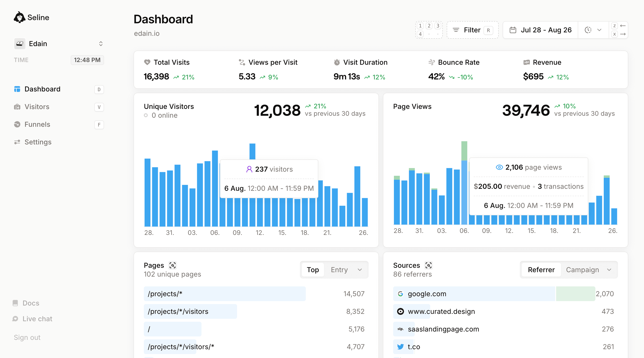The width and height of the screenshot is (644, 358).
Task: Open the Docs page
Action: (31, 303)
